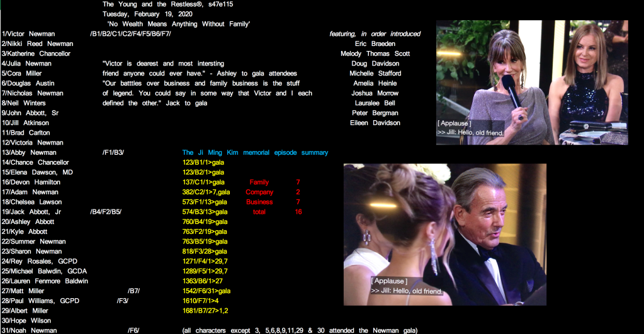Click the '19/Jack Abbott, Jr' list entry

click(31, 212)
